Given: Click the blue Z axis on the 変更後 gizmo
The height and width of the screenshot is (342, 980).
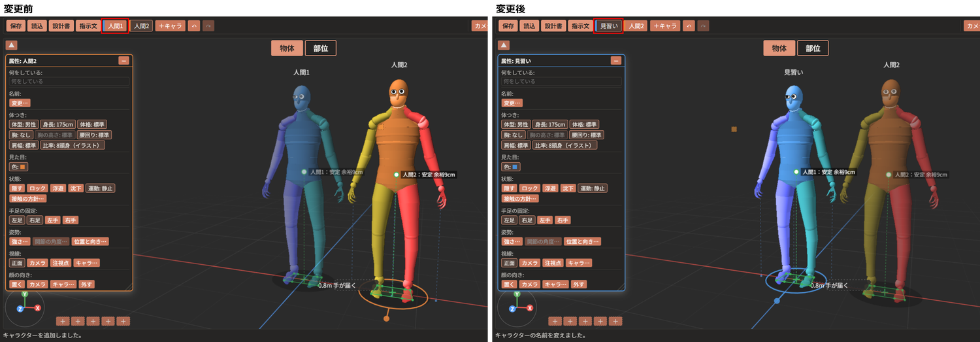Looking at the screenshot, I should [x=512, y=308].
